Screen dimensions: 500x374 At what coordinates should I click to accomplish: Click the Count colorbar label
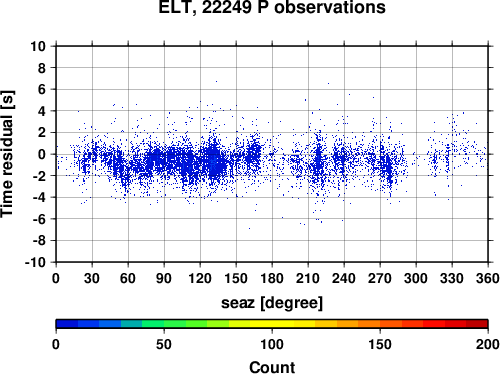[272, 367]
